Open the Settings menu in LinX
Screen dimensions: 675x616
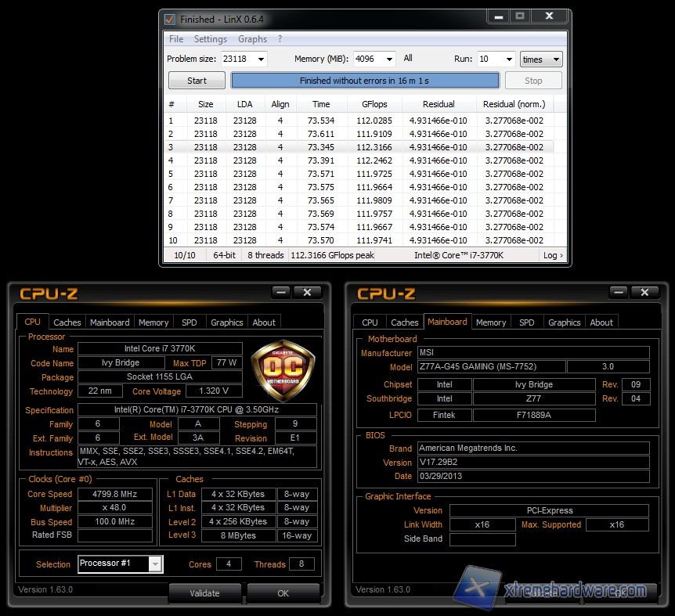click(x=210, y=38)
